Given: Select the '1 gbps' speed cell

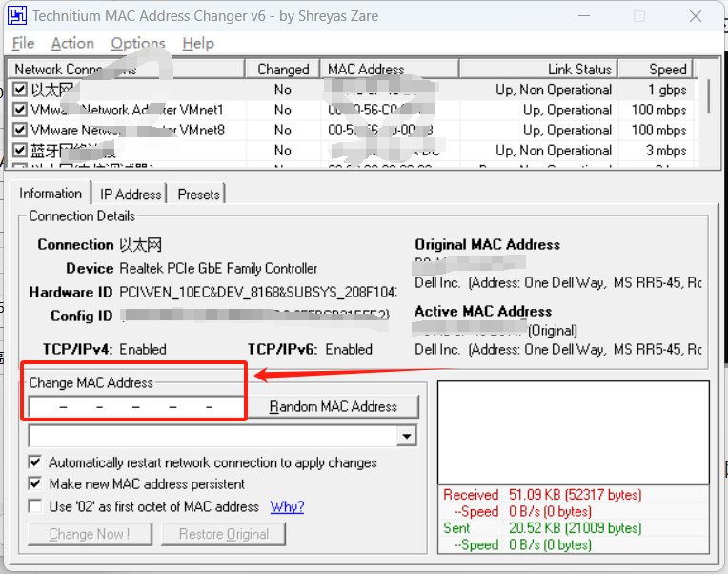Looking at the screenshot, I should click(x=667, y=90).
